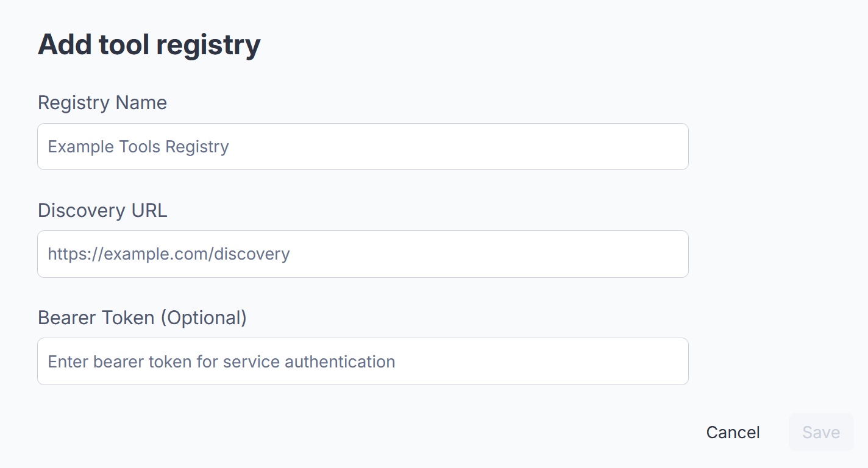868x468 pixels.
Task: Activate the field under Discovery URL label
Action: pos(363,254)
